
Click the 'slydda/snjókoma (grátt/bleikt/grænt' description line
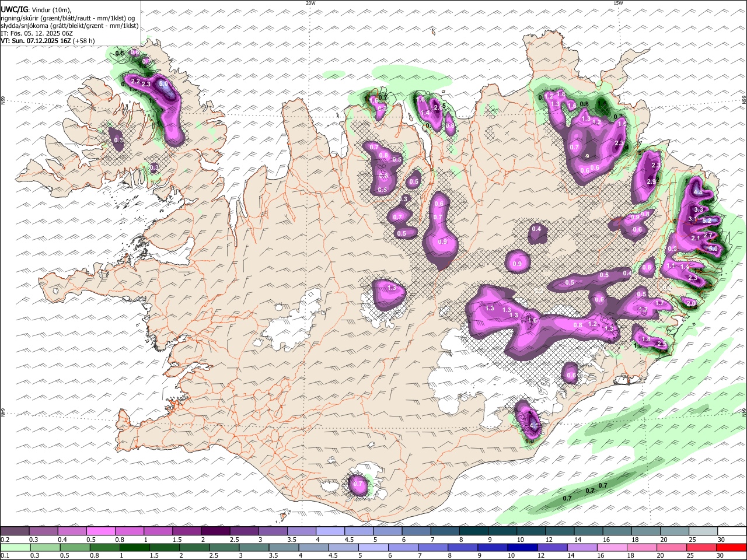click(x=70, y=26)
